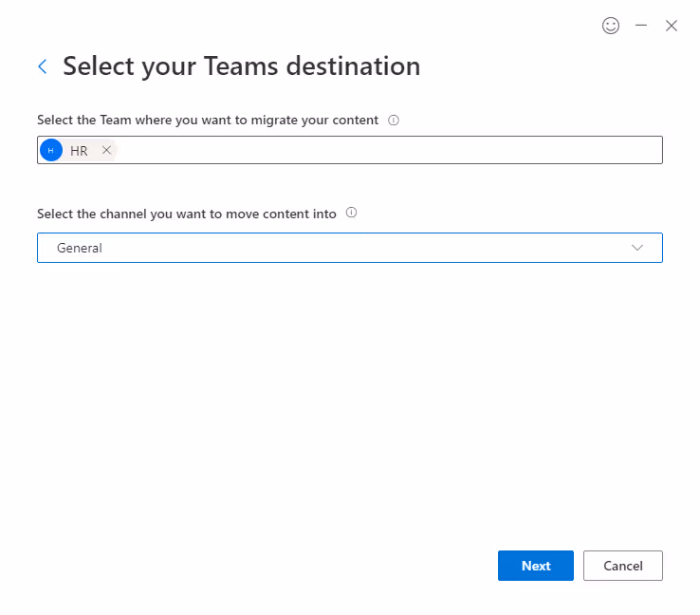The image size is (700, 615).
Task: Open the smiley feedback icon
Action: [610, 26]
